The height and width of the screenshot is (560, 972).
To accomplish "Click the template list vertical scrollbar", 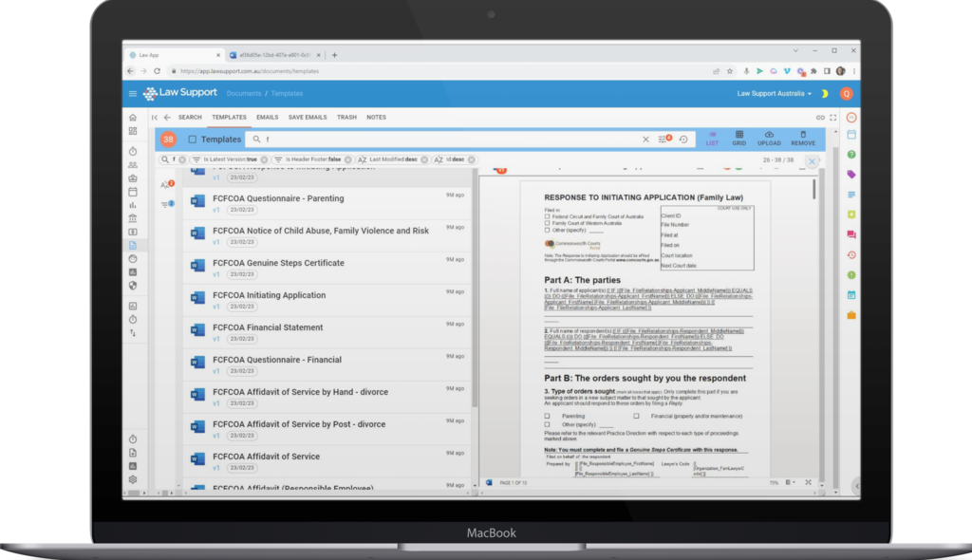I will click(x=475, y=289).
